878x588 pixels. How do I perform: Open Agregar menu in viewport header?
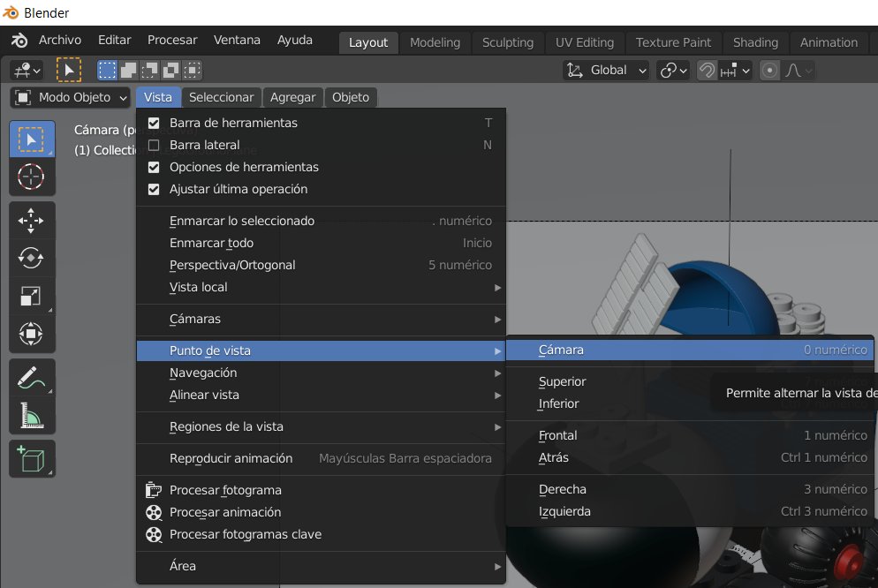pyautogui.click(x=293, y=97)
